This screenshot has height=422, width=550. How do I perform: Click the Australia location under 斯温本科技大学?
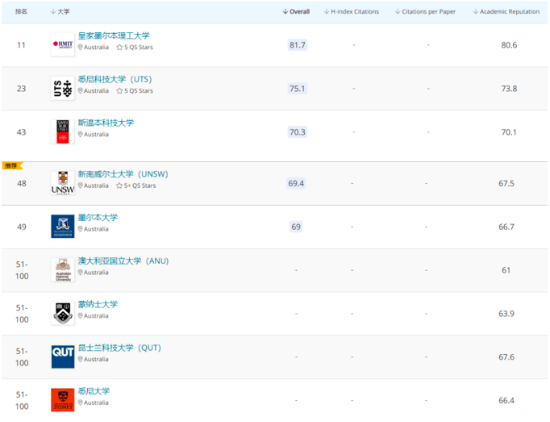click(x=93, y=134)
